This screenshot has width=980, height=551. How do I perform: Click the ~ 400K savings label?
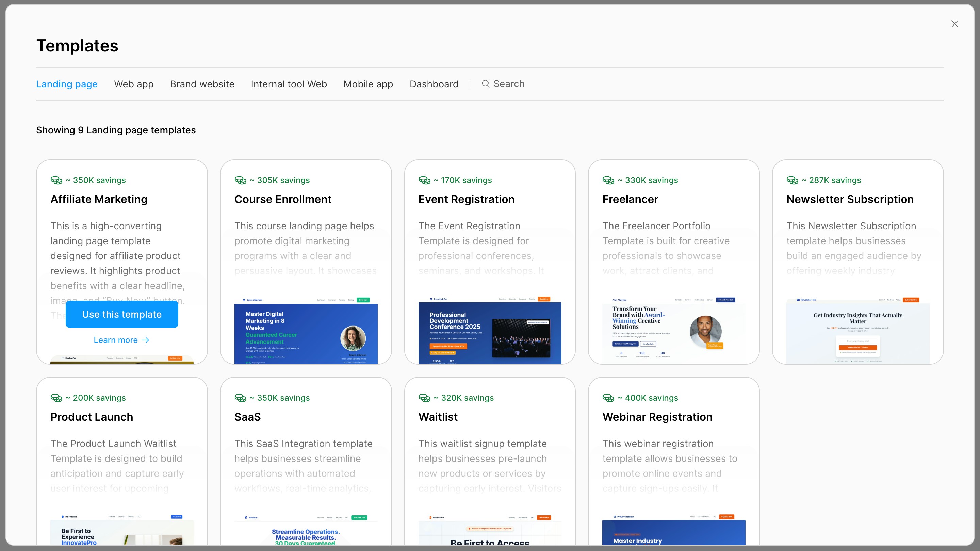pyautogui.click(x=648, y=398)
